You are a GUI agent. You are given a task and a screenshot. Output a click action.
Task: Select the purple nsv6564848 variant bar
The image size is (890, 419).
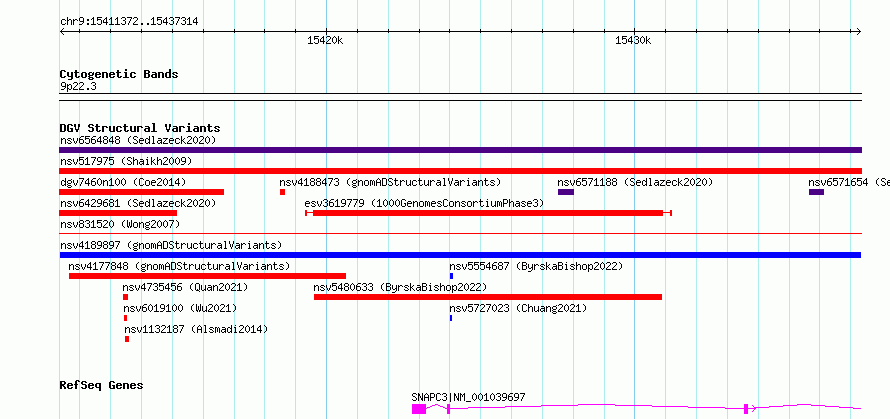coord(460,150)
